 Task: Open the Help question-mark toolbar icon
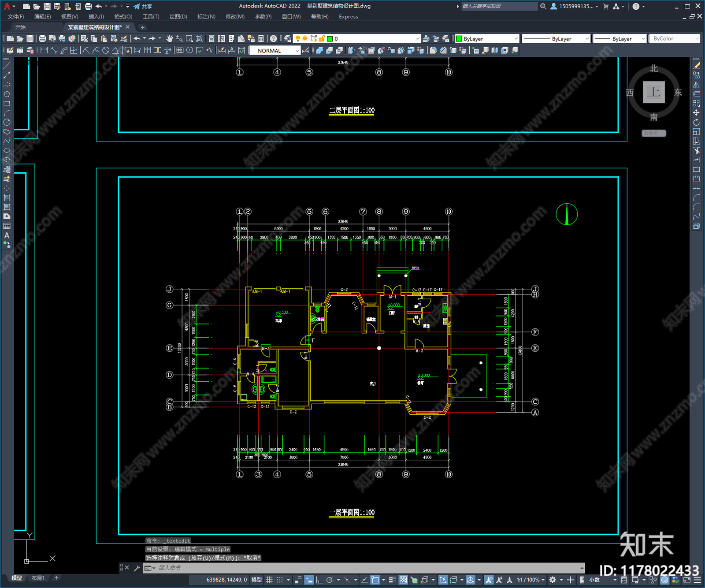[274, 39]
